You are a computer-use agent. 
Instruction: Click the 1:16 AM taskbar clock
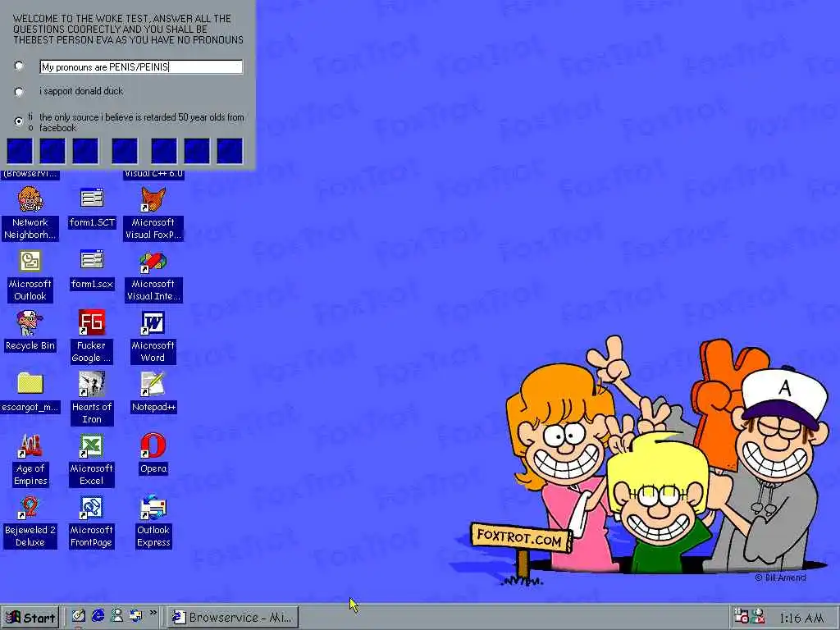click(801, 619)
